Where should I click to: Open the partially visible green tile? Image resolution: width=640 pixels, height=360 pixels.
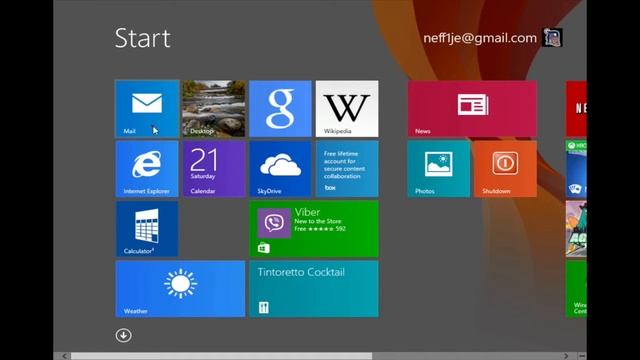pyautogui.click(x=576, y=289)
